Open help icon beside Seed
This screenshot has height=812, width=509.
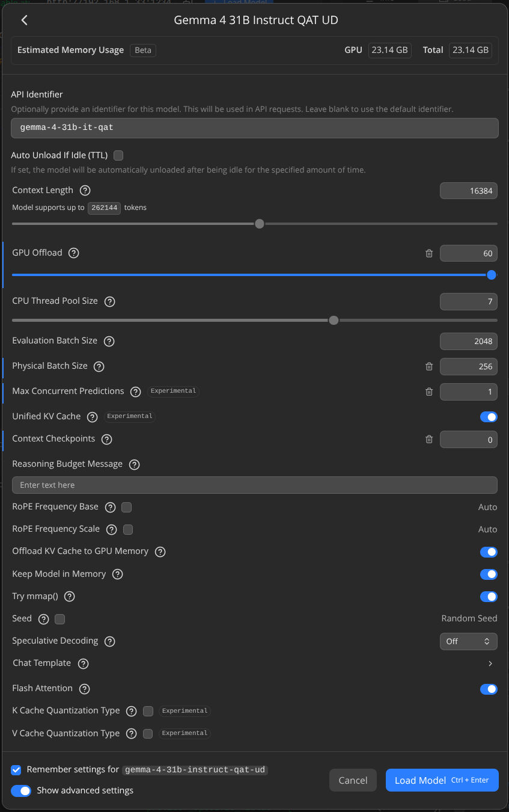click(x=44, y=619)
